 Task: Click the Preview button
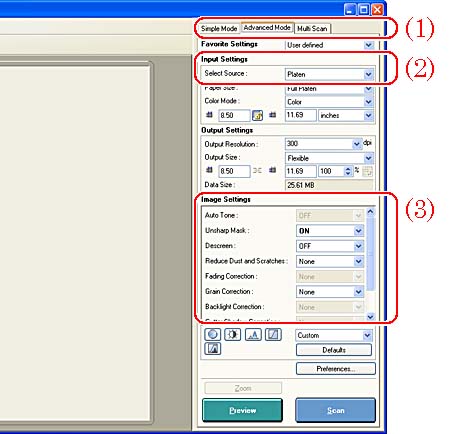[x=242, y=410]
